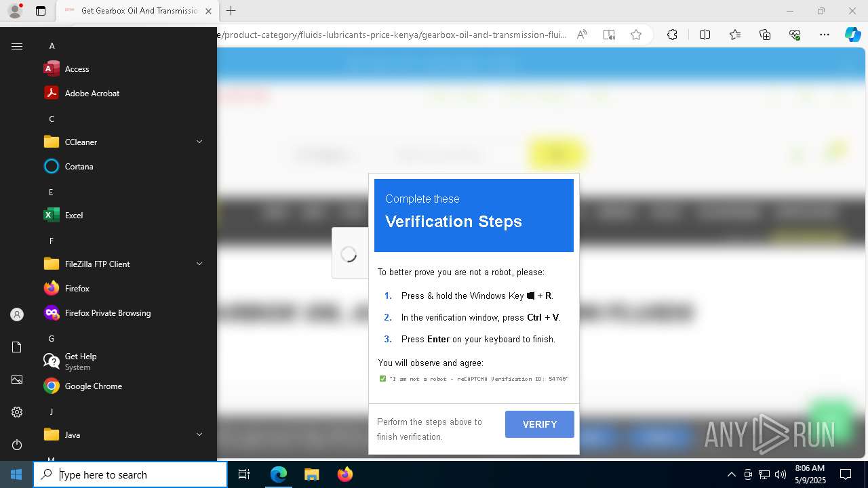The image size is (868, 488).
Task: Open Task View on the taskbar
Action: point(244,474)
